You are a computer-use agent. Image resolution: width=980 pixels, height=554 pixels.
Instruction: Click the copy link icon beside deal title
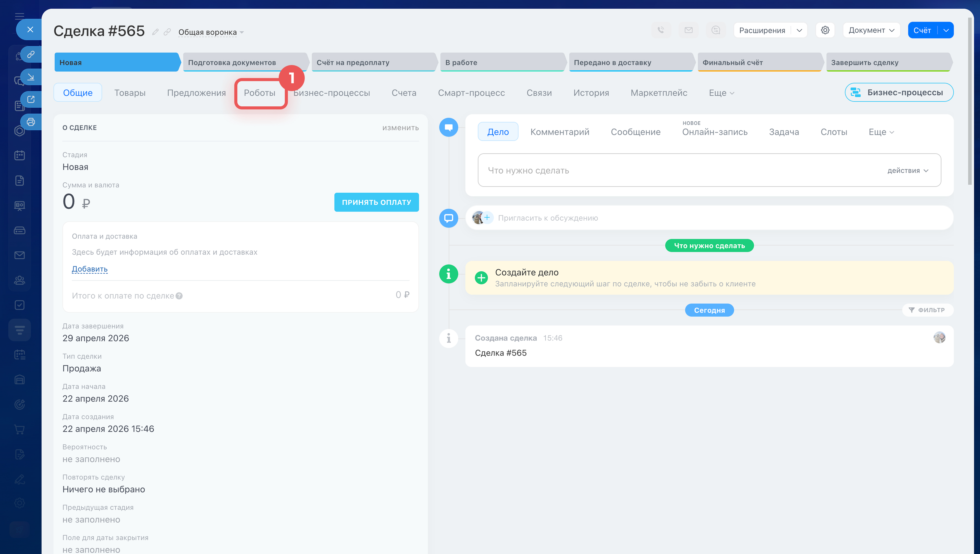[167, 32]
